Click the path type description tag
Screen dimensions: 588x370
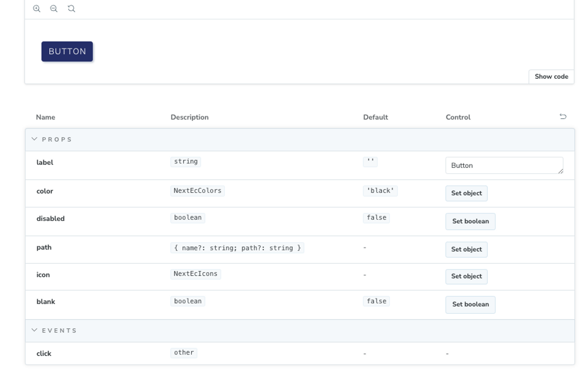point(237,248)
